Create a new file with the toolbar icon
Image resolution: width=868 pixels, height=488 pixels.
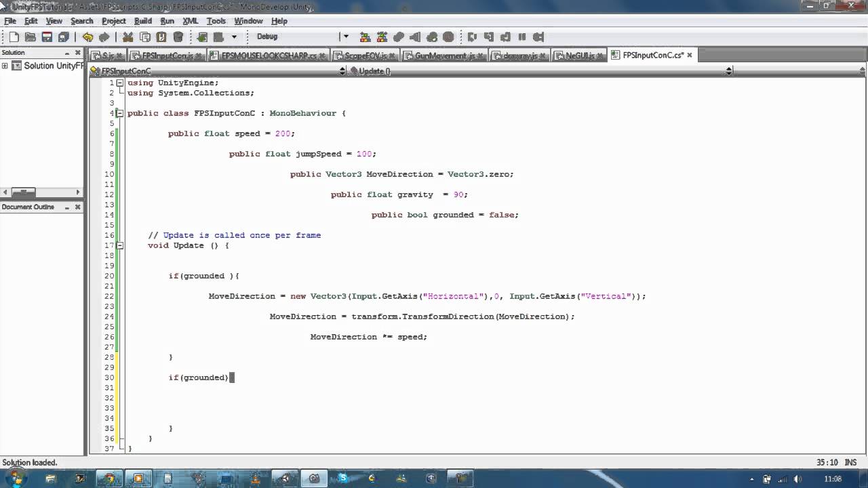click(14, 37)
